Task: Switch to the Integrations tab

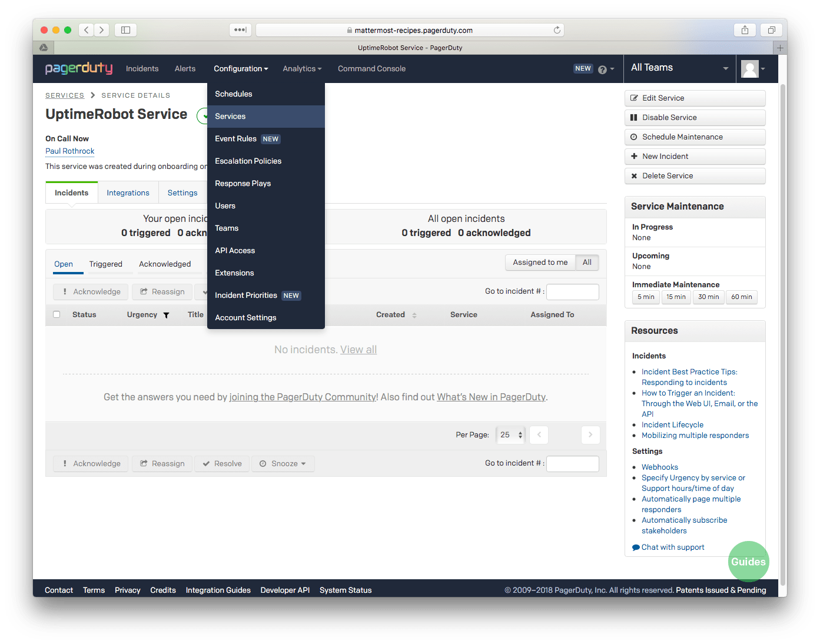Action: coord(128,192)
